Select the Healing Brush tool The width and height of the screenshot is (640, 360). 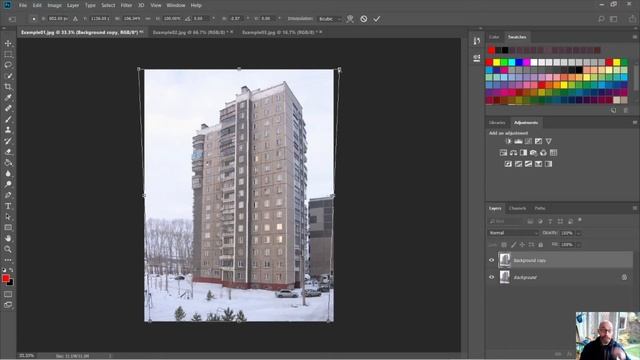8,108
